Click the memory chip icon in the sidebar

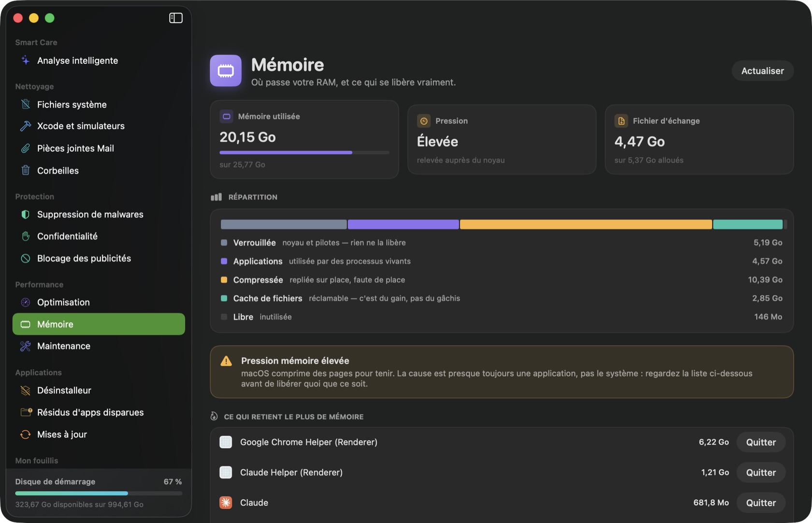point(26,324)
